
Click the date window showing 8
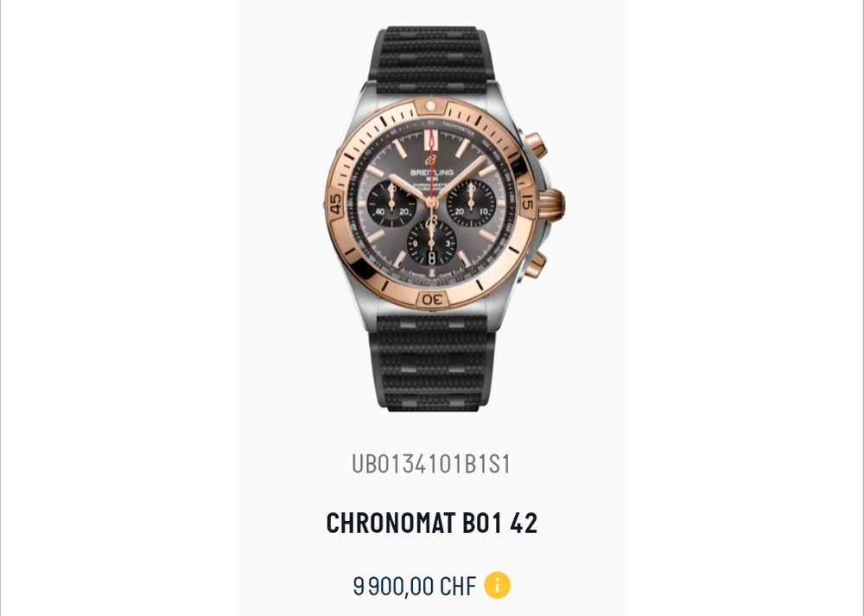(431, 257)
